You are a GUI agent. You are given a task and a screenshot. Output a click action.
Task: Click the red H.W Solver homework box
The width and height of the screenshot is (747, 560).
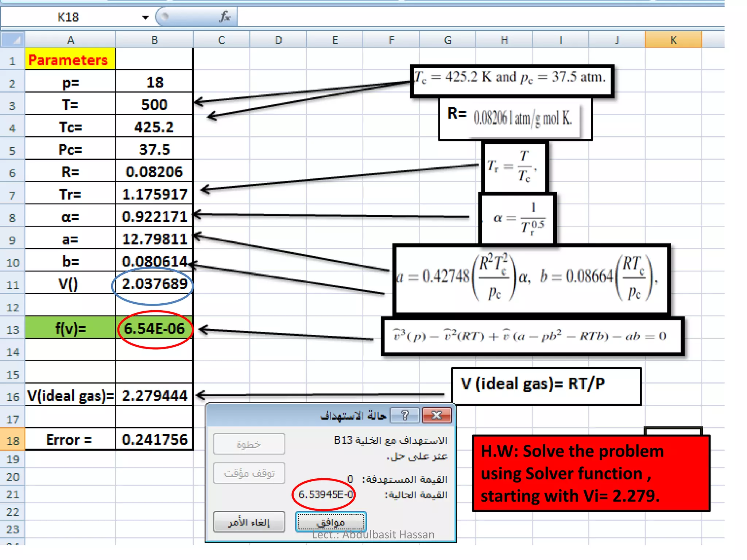(591, 473)
